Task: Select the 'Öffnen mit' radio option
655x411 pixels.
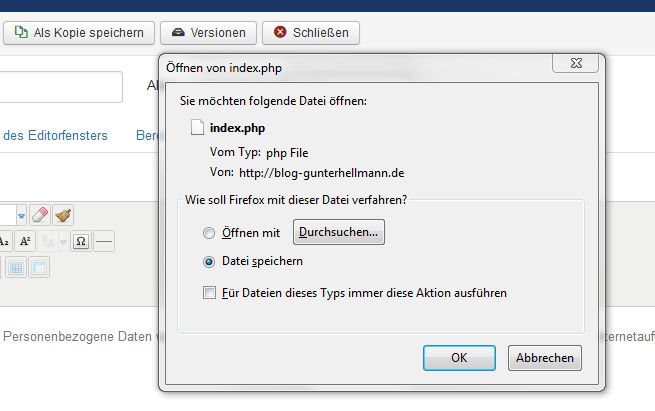Action: point(209,233)
